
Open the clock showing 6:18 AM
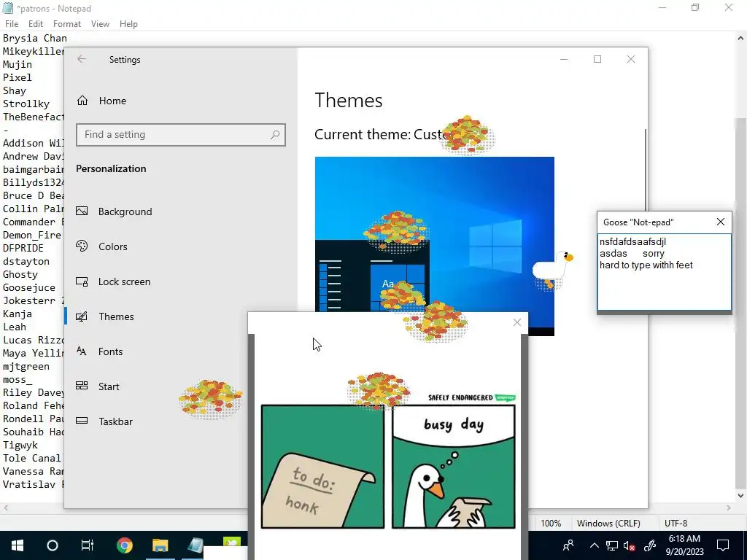pos(684,545)
